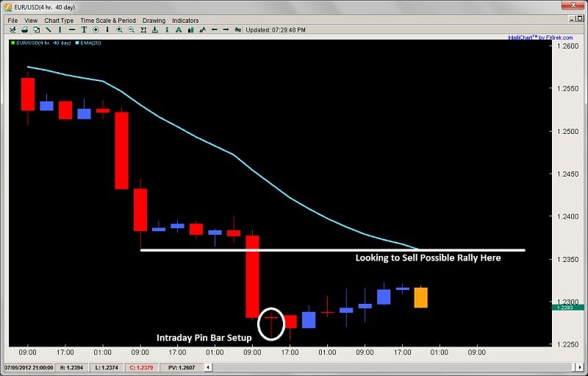This screenshot has width=588, height=376.
Task: Open the Indicators menu
Action: [x=185, y=21]
